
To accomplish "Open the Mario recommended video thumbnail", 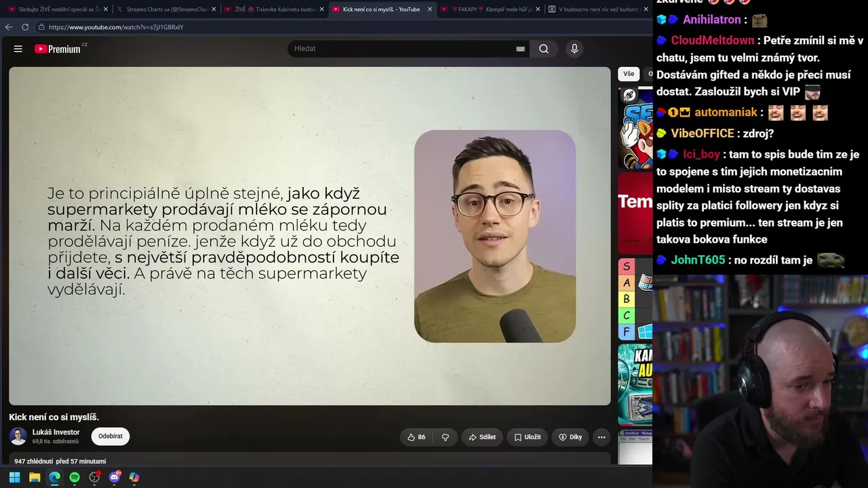I will click(x=635, y=126).
